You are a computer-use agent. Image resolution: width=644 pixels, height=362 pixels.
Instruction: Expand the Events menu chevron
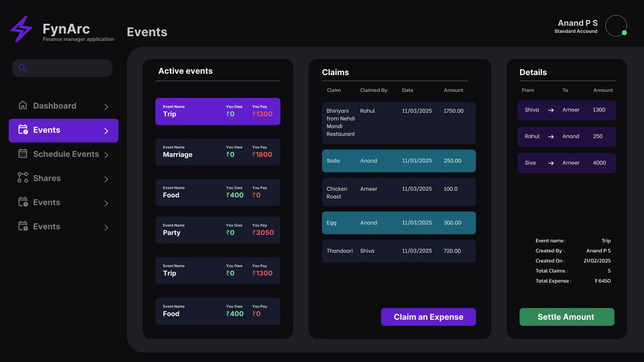point(106,131)
